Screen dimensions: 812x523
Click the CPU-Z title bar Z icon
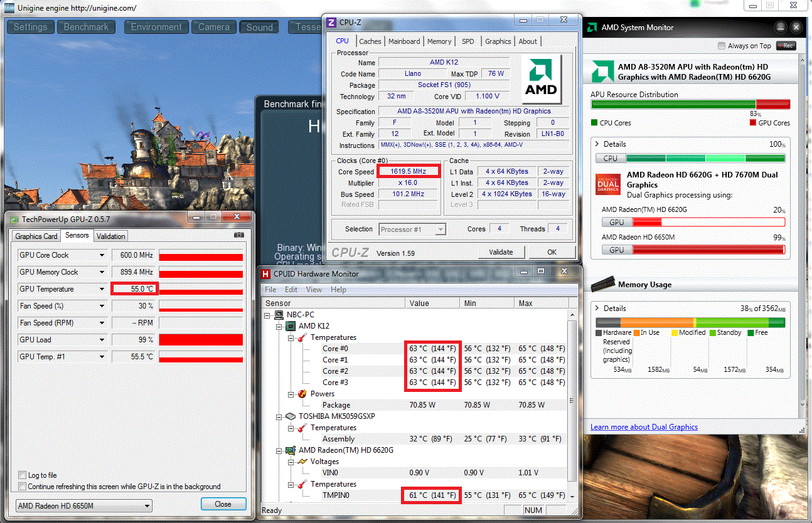[x=331, y=23]
